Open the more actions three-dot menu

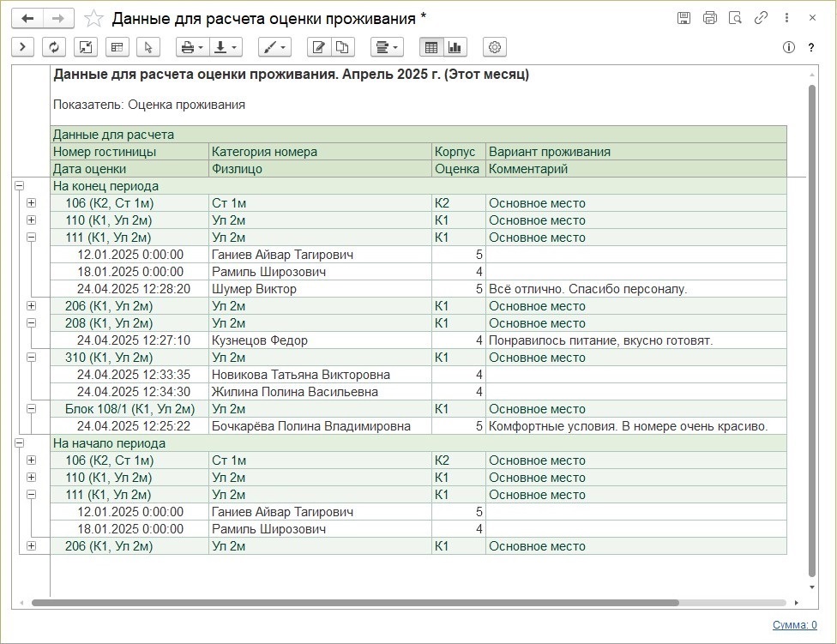(786, 18)
